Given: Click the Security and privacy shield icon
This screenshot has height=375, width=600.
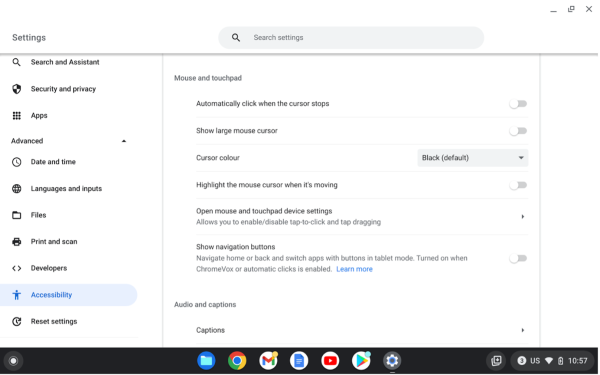Looking at the screenshot, I should click(16, 89).
